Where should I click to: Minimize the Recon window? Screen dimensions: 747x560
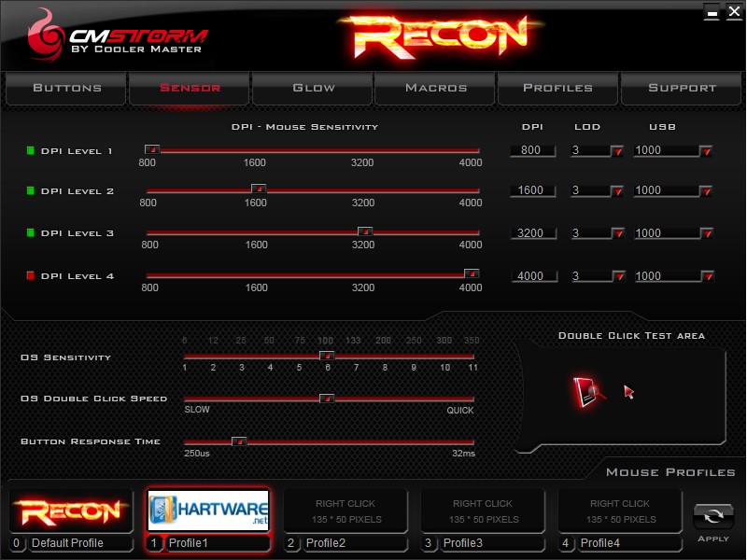tap(712, 12)
